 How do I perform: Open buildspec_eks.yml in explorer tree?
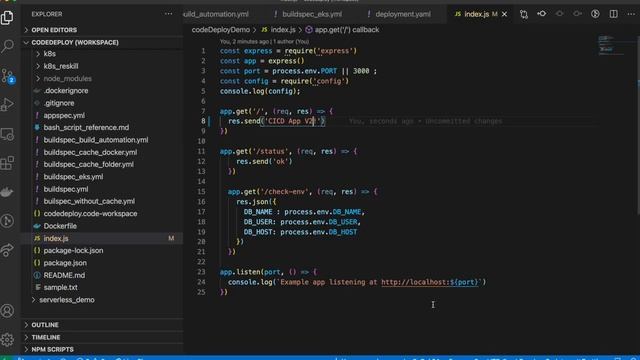point(73,177)
